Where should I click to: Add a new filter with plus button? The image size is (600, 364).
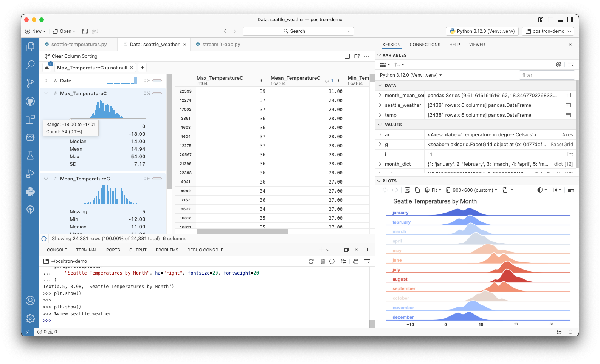click(x=142, y=68)
